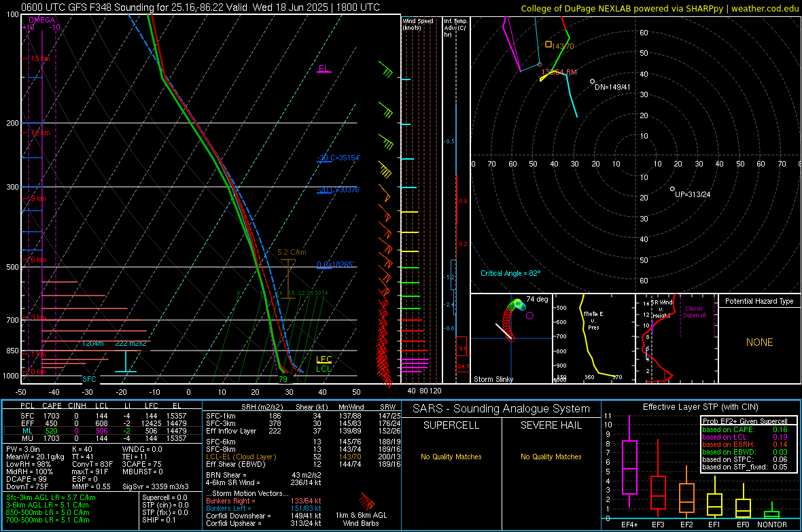Click the 222 m2s2 helicity label
The image size is (802, 532).
pyautogui.click(x=130, y=343)
